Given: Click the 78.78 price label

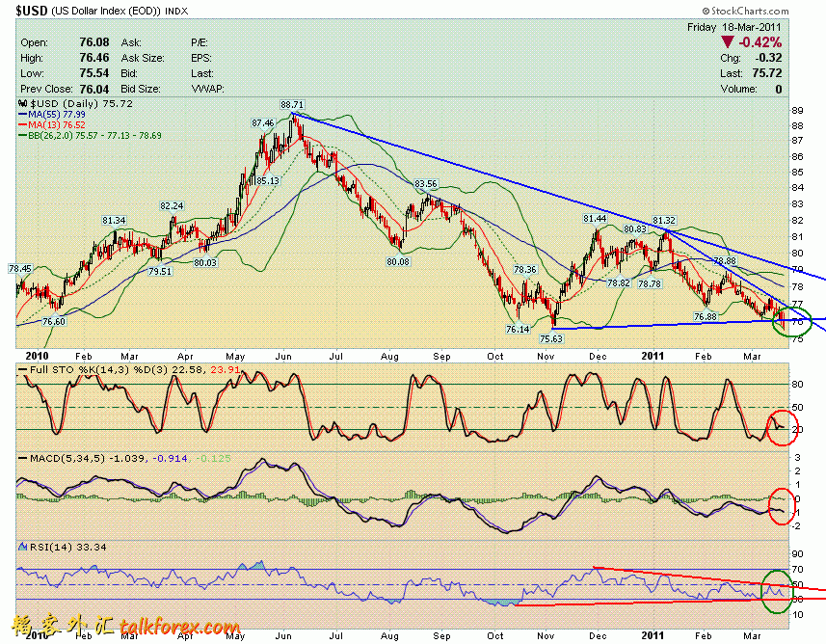Looking at the screenshot, I should click(x=650, y=283).
